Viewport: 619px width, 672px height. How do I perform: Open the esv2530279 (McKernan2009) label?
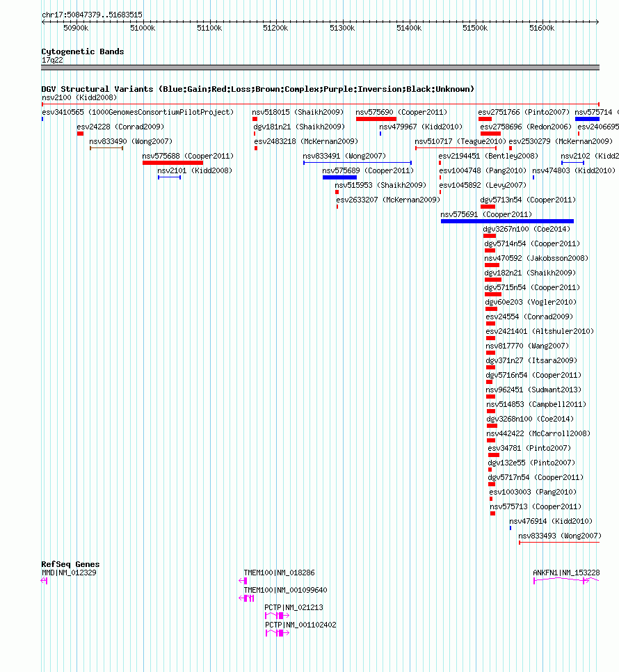tap(561, 141)
